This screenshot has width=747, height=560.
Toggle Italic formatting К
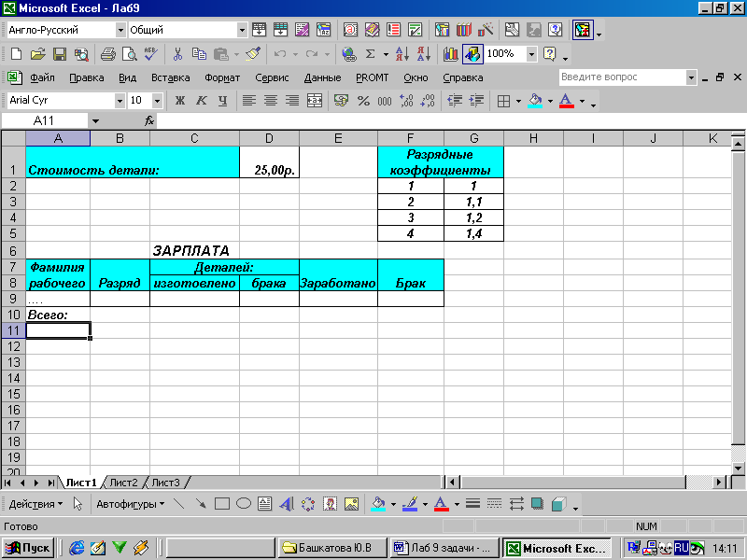tap(201, 101)
